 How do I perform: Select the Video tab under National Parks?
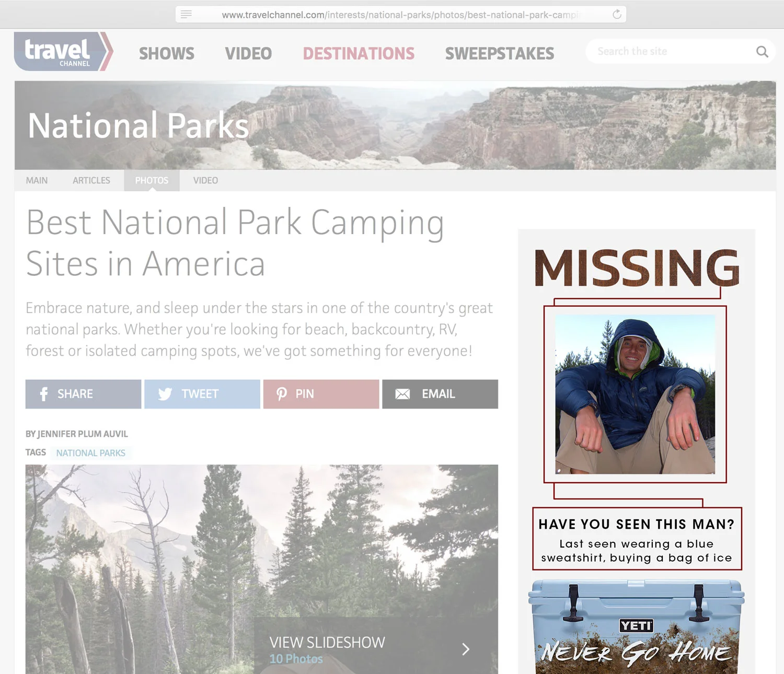point(205,180)
